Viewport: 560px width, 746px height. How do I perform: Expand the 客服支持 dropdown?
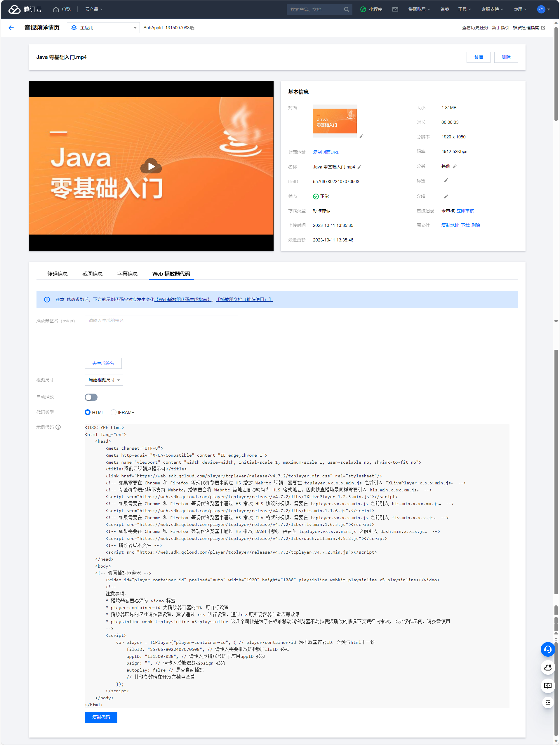coord(492,9)
